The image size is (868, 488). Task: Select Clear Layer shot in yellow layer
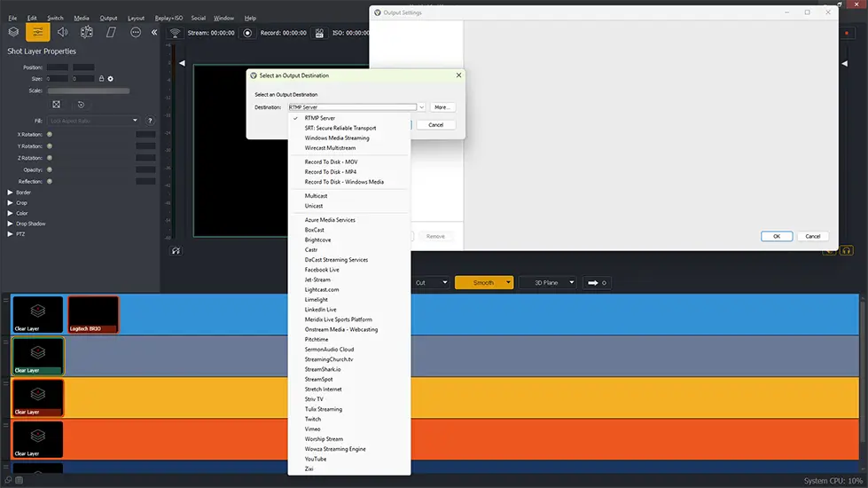tap(37, 397)
